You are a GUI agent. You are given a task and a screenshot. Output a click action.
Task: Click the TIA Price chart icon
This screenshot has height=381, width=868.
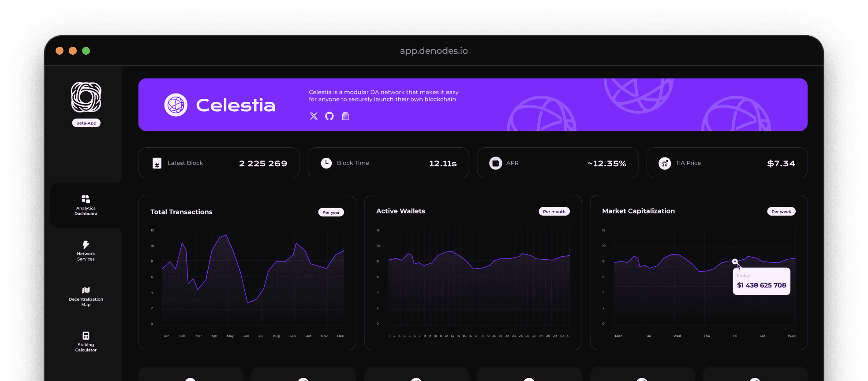click(665, 163)
